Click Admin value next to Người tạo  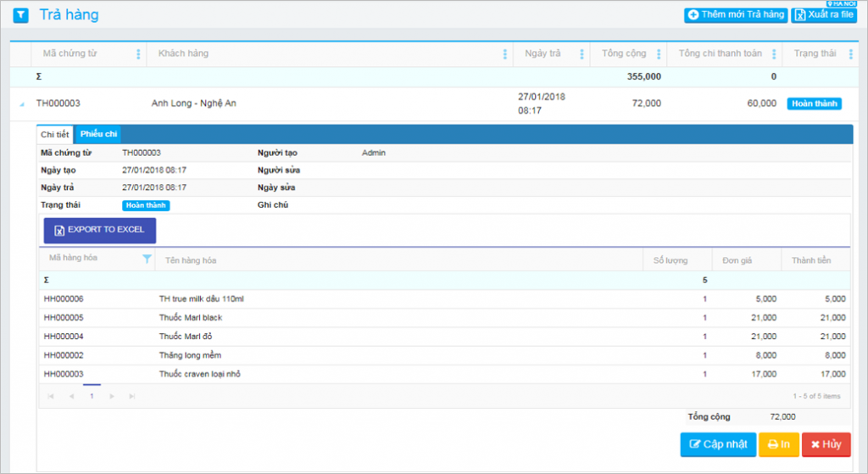click(374, 153)
